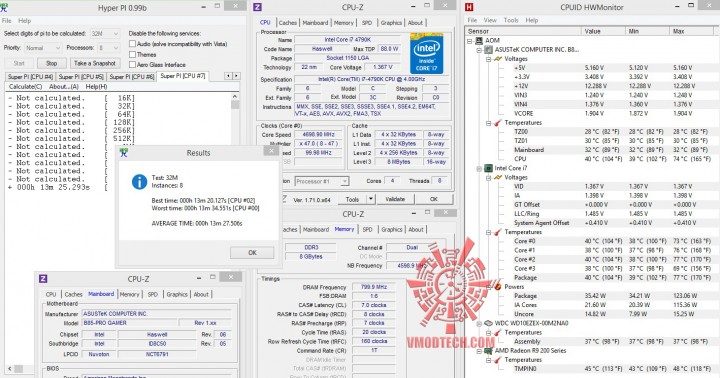720x378 pixels.
Task: Click the Voltages lightning icon under ASUSTeK
Action: (x=498, y=59)
